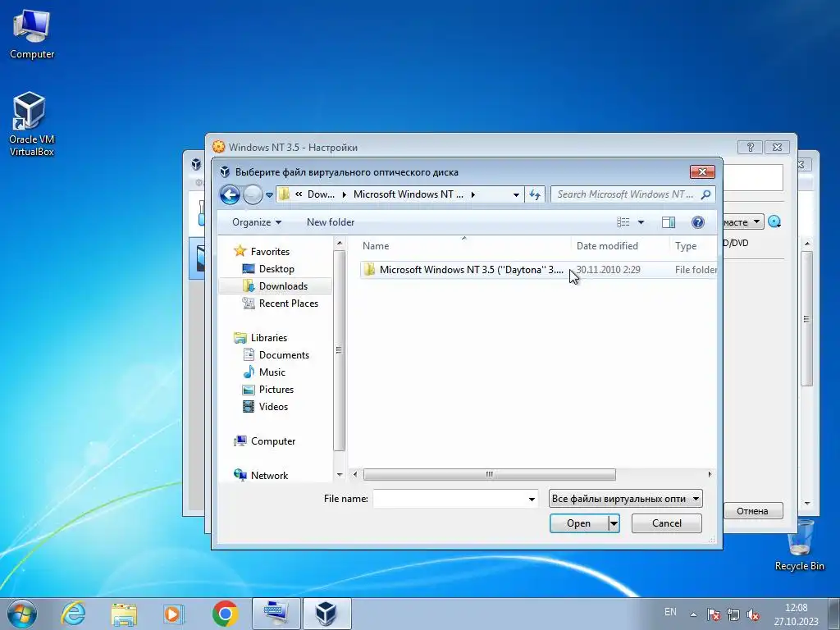
Task: Click New folder button
Action: click(331, 222)
